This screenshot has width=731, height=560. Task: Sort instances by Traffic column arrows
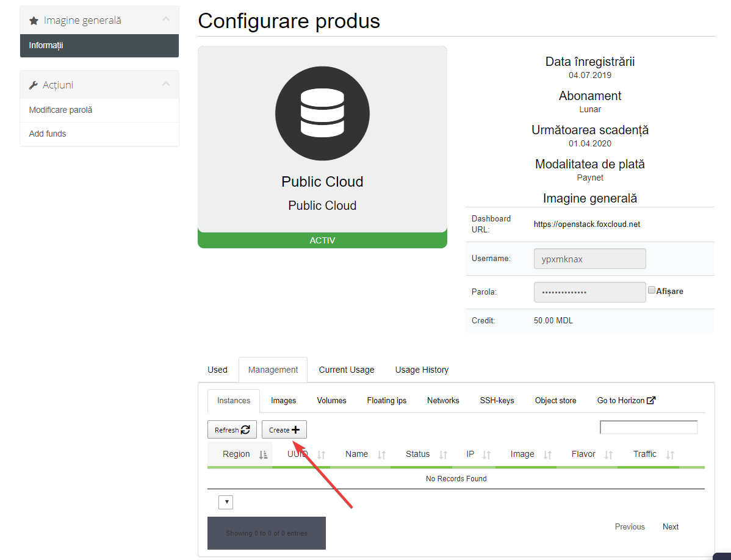[x=670, y=454]
